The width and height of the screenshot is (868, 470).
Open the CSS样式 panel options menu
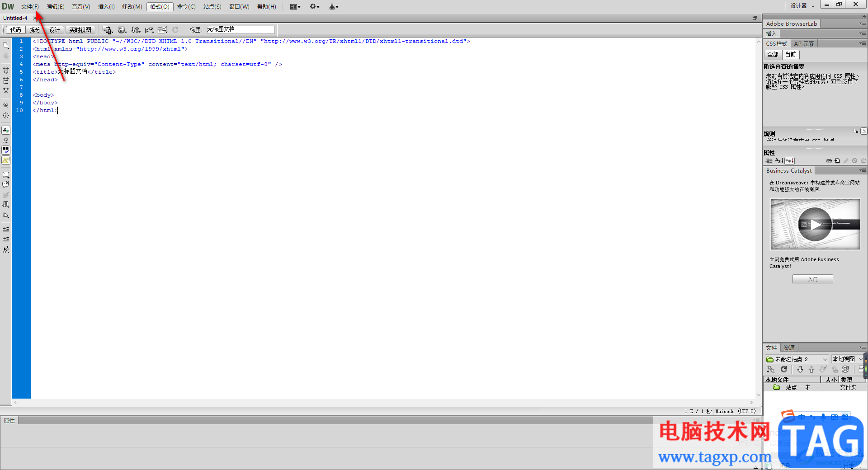pos(863,43)
